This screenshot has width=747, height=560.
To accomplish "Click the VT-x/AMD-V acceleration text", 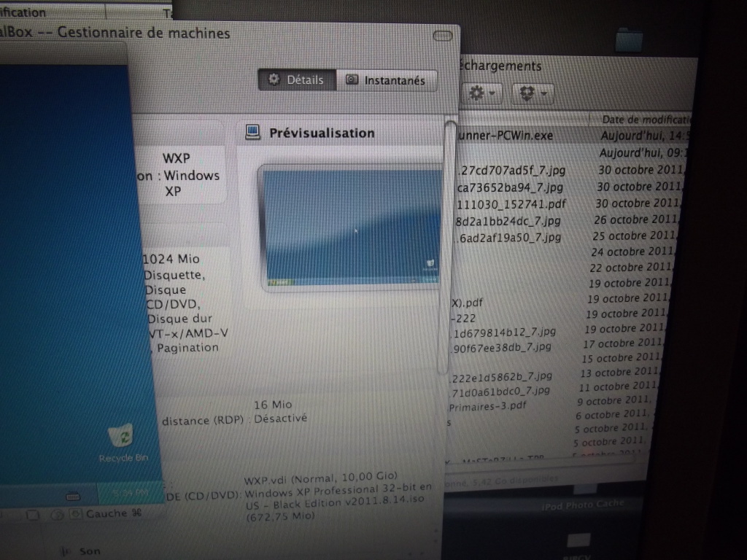I will (189, 333).
